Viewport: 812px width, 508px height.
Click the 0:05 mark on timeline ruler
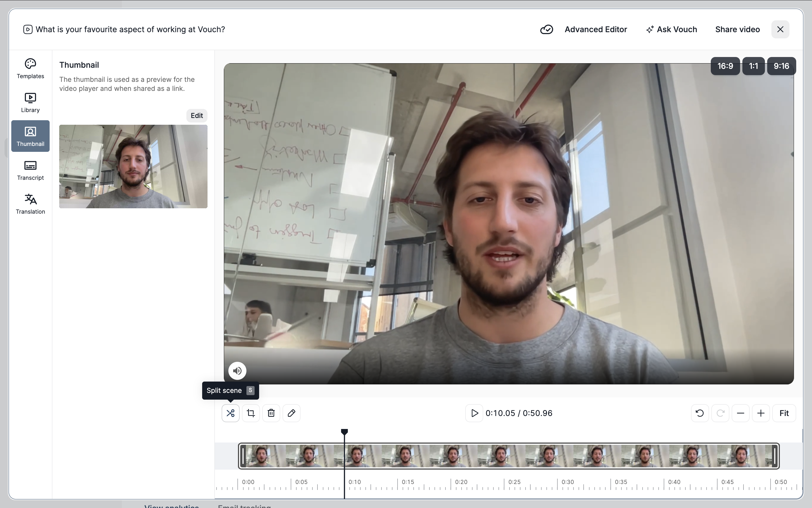click(x=301, y=482)
